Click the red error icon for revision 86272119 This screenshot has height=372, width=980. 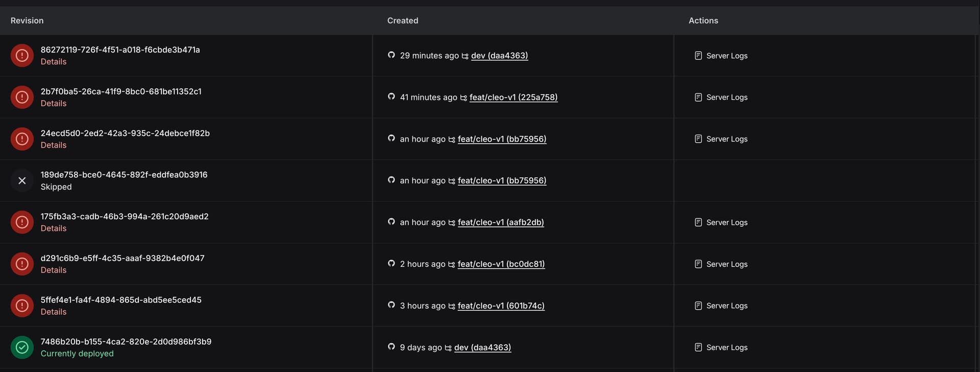click(22, 56)
